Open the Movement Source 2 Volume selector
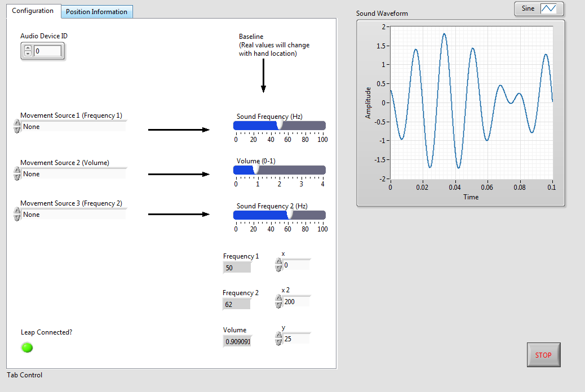This screenshot has height=392, width=585. click(68, 173)
